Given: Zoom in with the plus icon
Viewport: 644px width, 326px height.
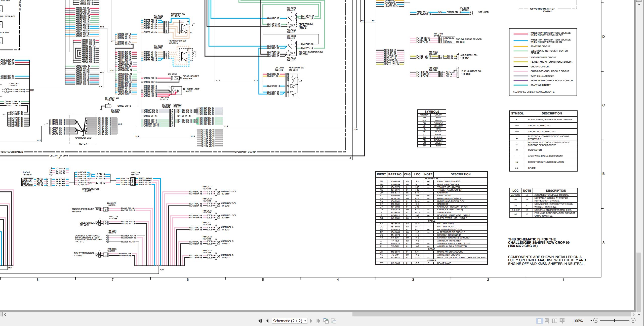Looking at the screenshot, I should [633, 320].
